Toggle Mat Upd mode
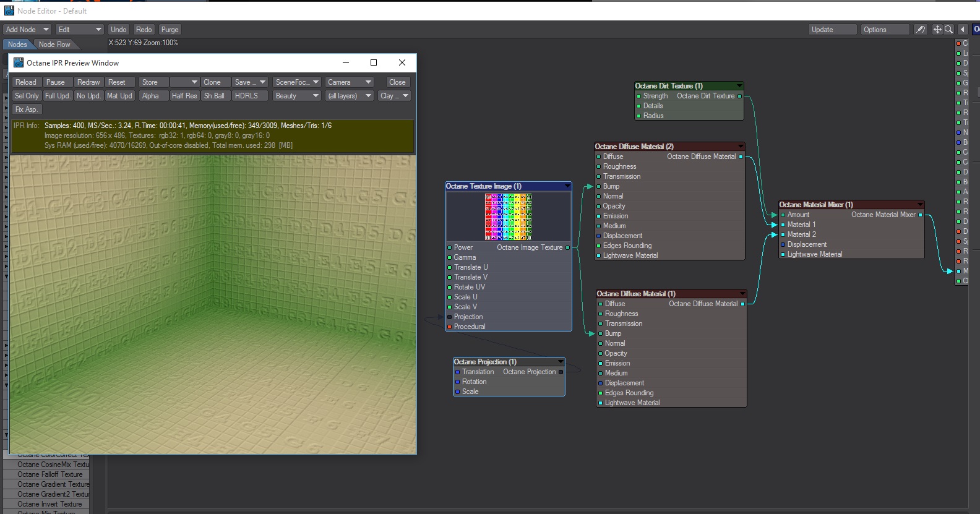The height and width of the screenshot is (514, 980). point(119,96)
